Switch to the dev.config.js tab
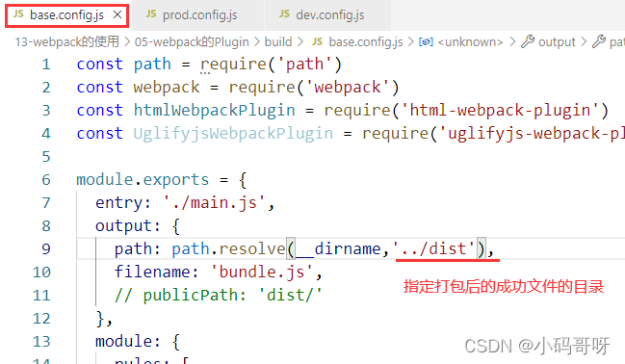This screenshot has width=625, height=364. (x=327, y=15)
